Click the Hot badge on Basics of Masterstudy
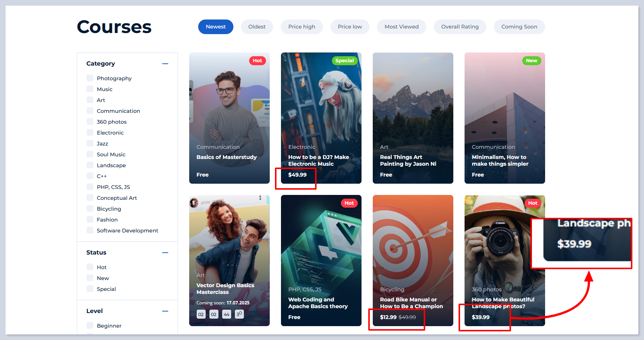This screenshot has width=644, height=340. coord(257,61)
